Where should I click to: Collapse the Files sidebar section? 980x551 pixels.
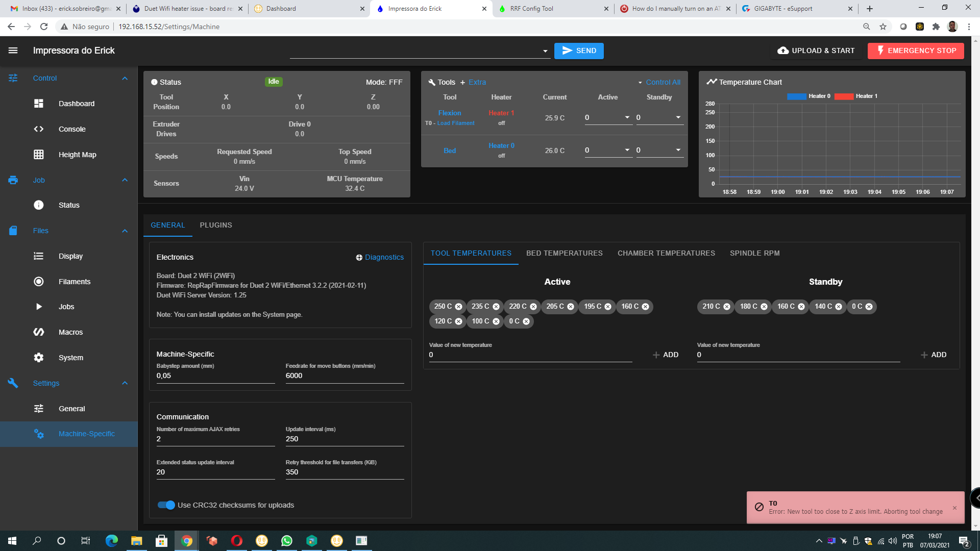(125, 231)
